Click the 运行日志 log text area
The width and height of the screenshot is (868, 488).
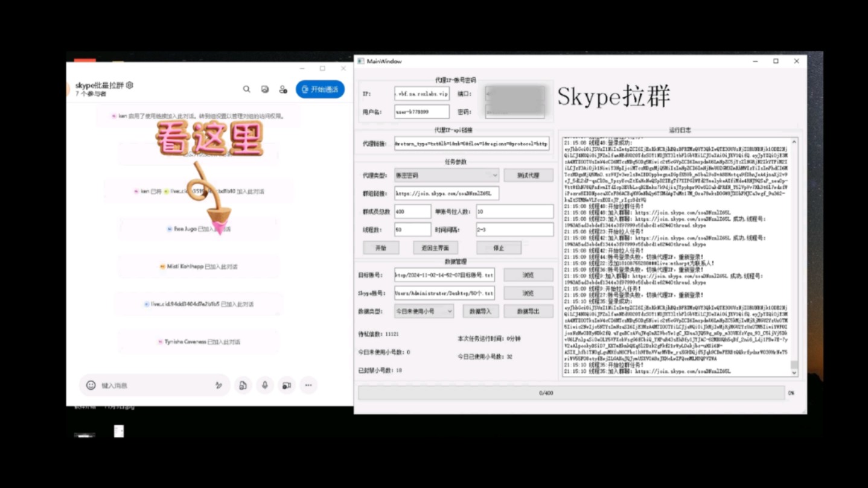(x=676, y=258)
